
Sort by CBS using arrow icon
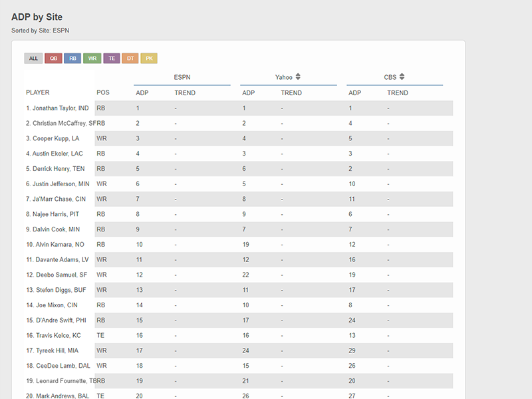tap(402, 76)
